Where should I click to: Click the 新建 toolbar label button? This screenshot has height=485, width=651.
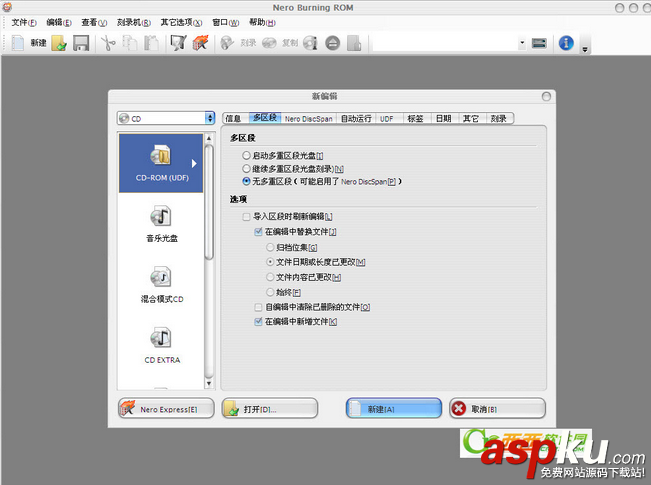point(38,43)
